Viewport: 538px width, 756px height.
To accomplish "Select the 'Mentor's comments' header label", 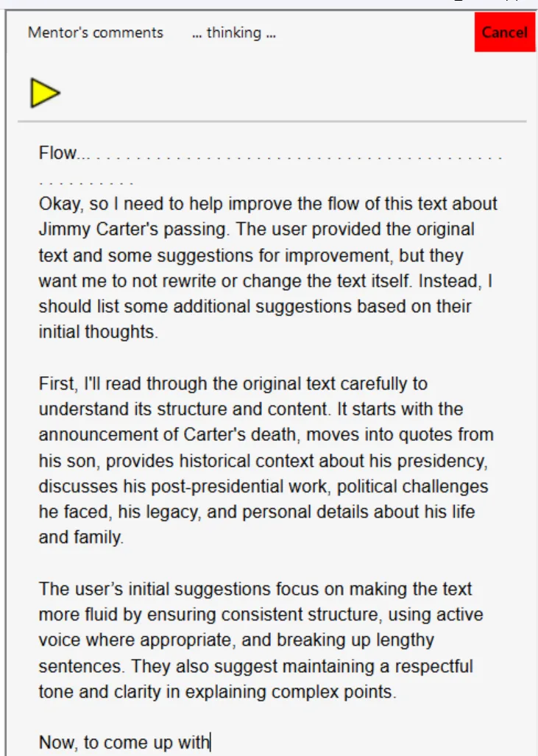I will pyautogui.click(x=95, y=32).
